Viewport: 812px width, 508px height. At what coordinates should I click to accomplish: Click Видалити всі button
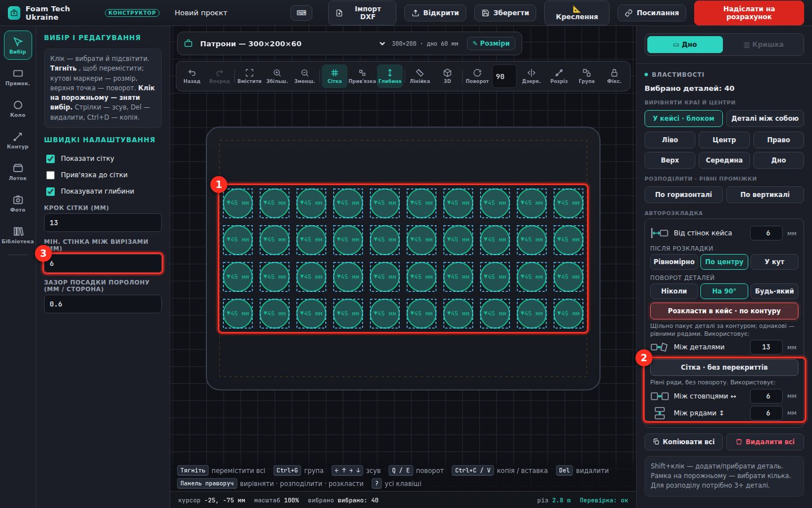pyautogui.click(x=765, y=442)
